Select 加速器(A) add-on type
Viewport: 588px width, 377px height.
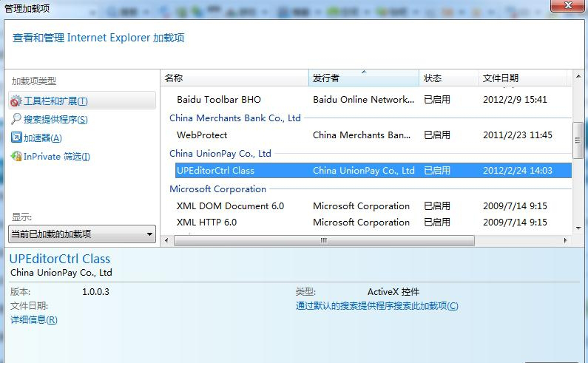click(42, 138)
